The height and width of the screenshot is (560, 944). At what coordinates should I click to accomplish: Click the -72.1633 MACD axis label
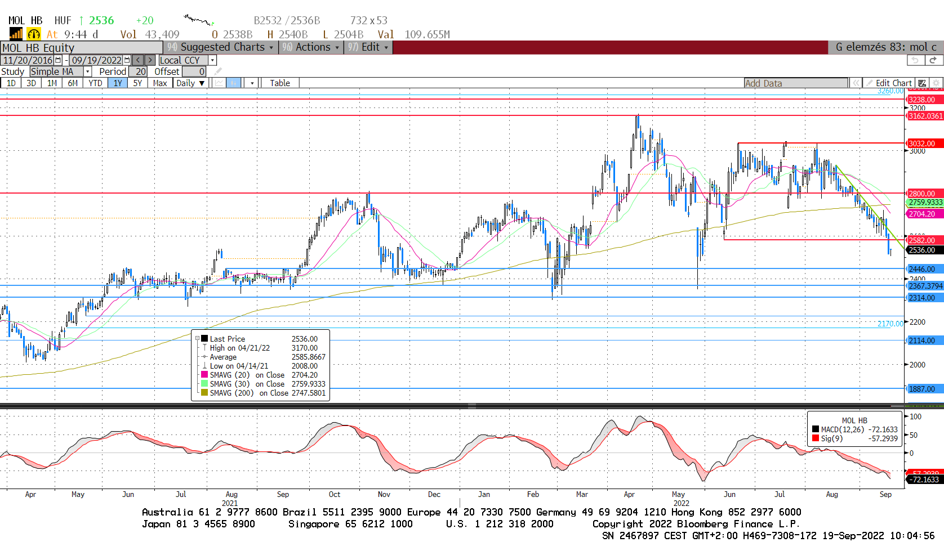tap(925, 480)
